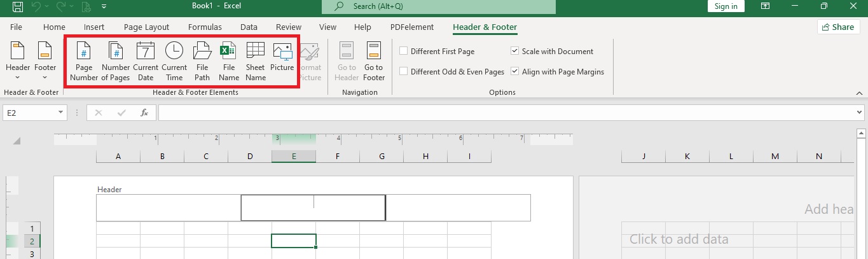Open the Header presets dropdown
The width and height of the screenshot is (868, 259).
point(18,61)
